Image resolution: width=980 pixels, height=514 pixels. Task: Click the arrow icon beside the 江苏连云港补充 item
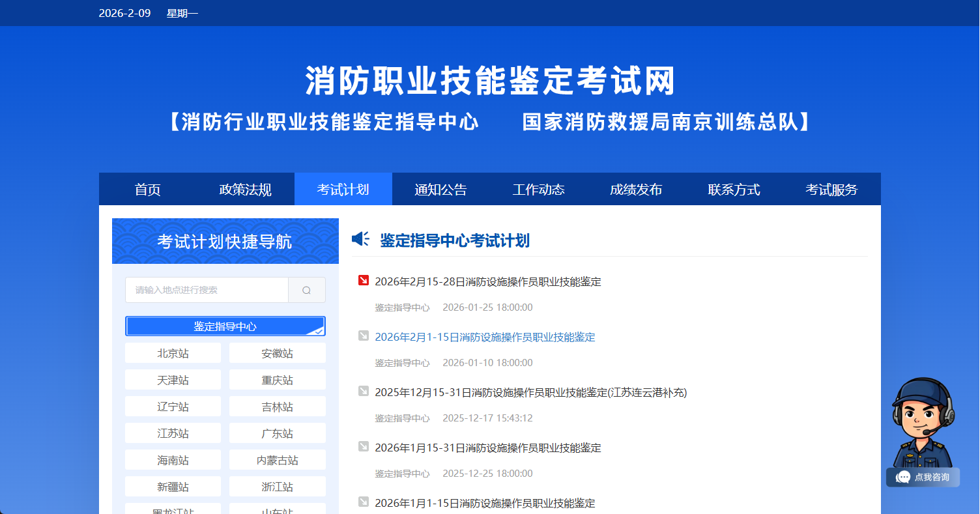click(364, 392)
